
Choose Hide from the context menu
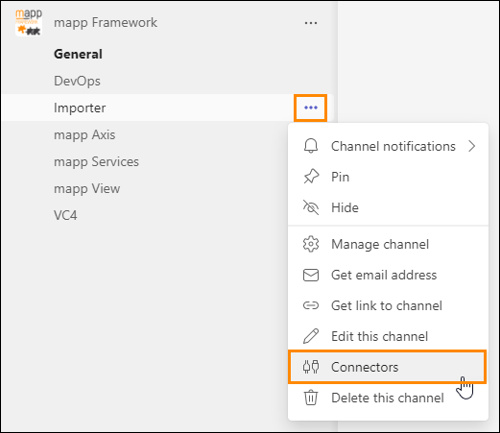point(388,207)
